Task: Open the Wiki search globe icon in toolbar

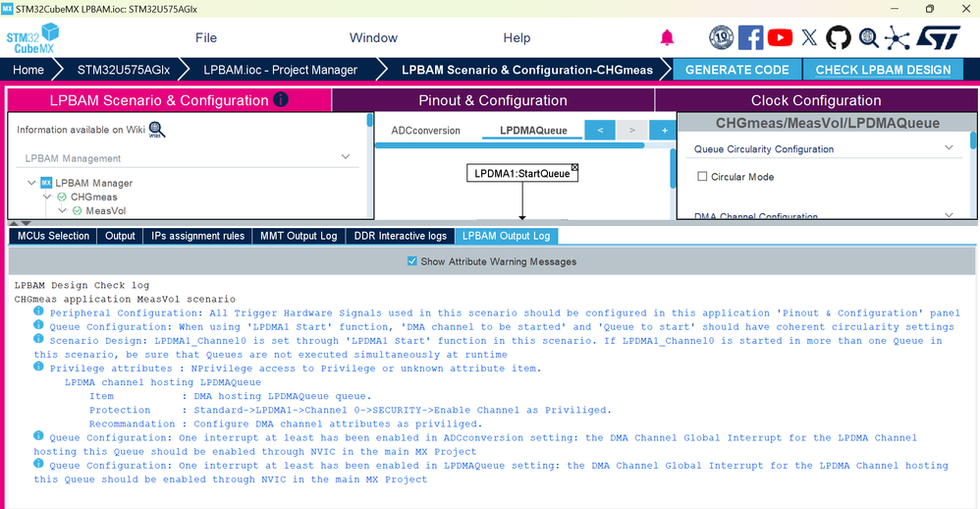Action: tap(868, 37)
